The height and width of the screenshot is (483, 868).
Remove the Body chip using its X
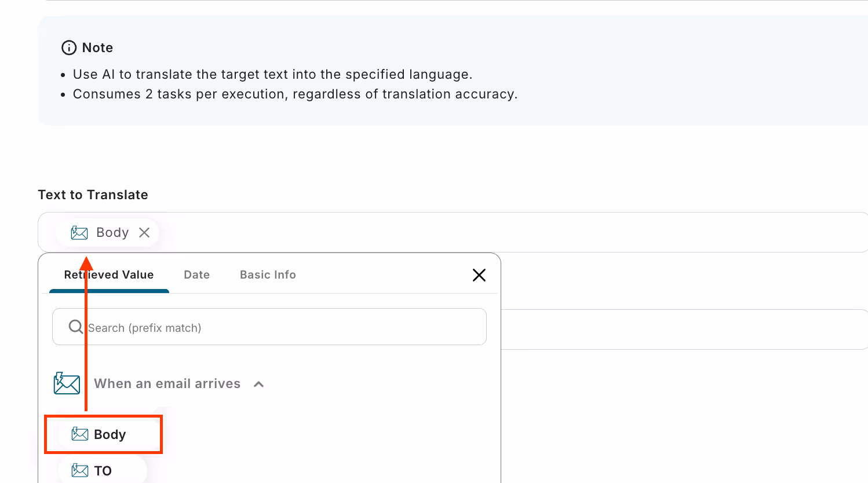(144, 232)
